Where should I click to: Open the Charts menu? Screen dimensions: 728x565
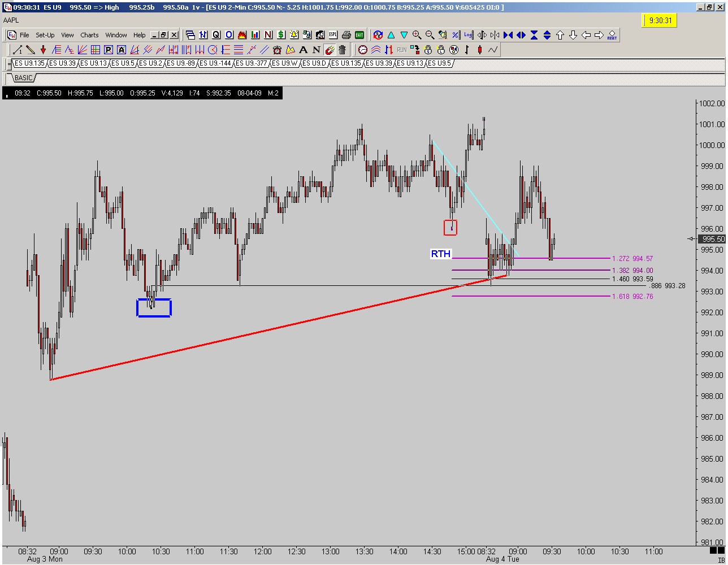[89, 35]
